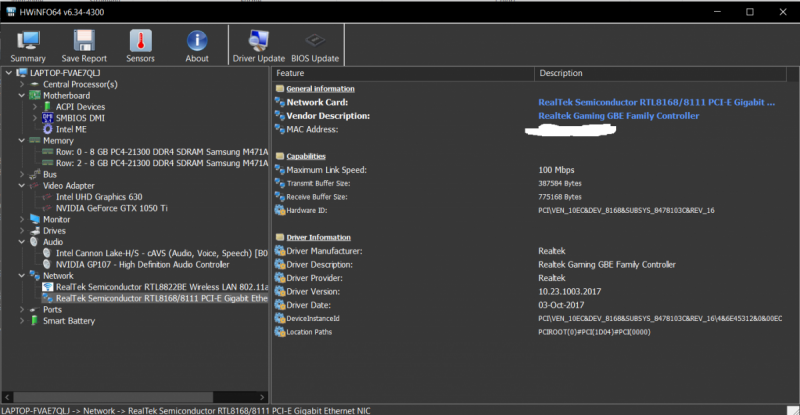Open ACPI Devices entry
The image size is (800, 415).
tap(81, 107)
